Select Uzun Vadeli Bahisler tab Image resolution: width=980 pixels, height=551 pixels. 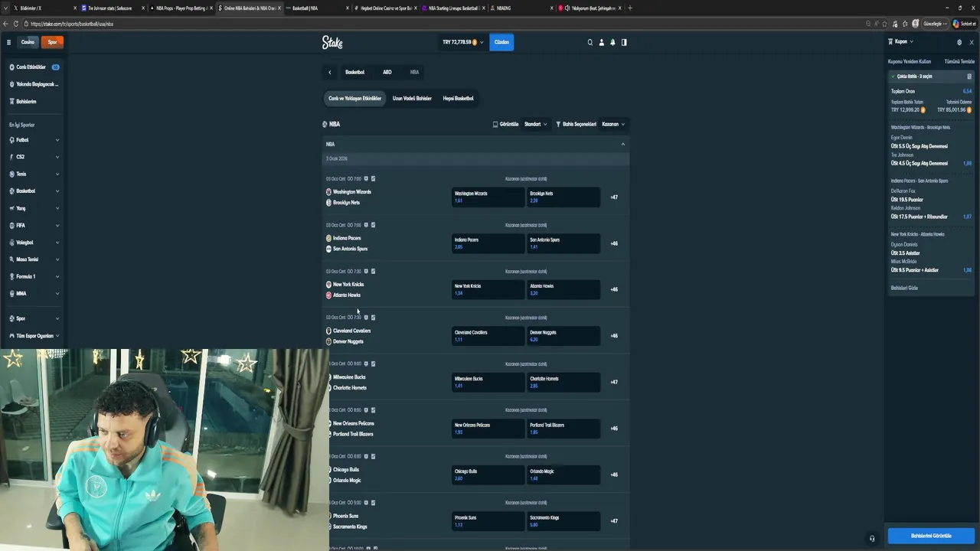[x=412, y=98]
